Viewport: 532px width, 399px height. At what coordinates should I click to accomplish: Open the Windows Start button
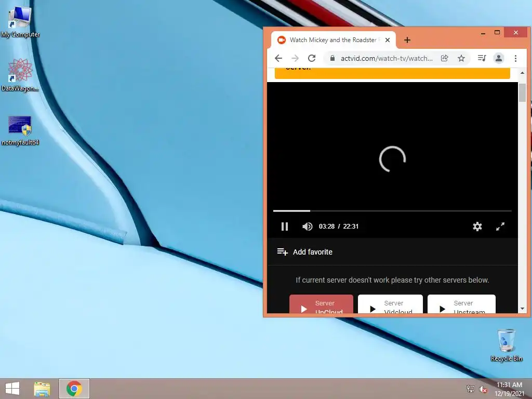[12, 389]
